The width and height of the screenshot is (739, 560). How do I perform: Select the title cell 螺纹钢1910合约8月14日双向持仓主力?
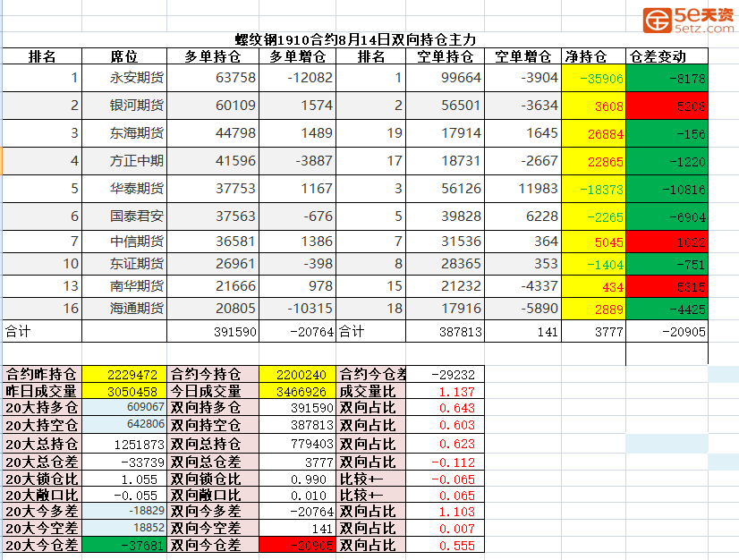(355, 40)
